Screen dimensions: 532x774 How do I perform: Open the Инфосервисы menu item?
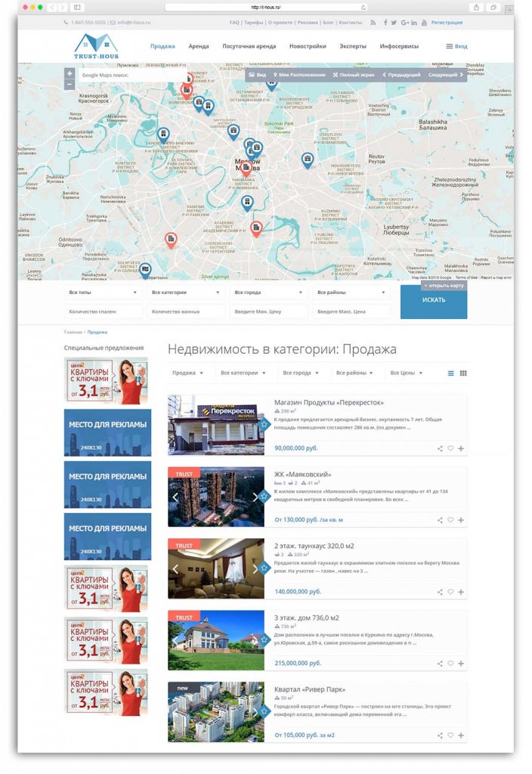399,46
